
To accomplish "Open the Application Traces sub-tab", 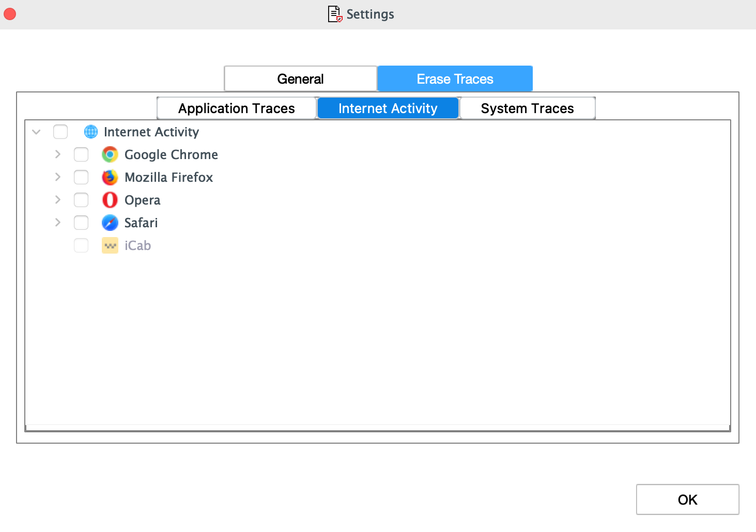I will [x=236, y=108].
